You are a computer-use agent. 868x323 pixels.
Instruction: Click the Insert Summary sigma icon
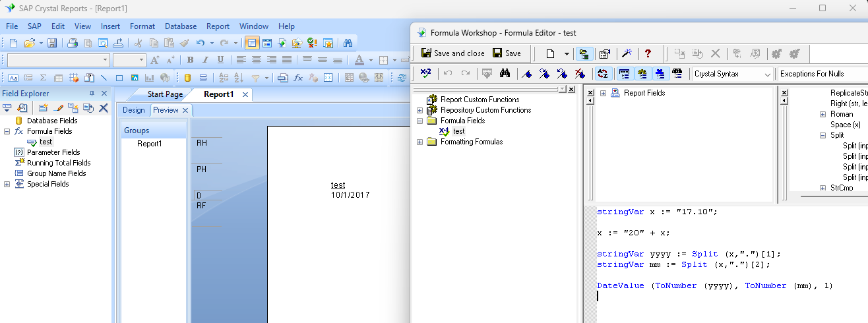(x=44, y=78)
